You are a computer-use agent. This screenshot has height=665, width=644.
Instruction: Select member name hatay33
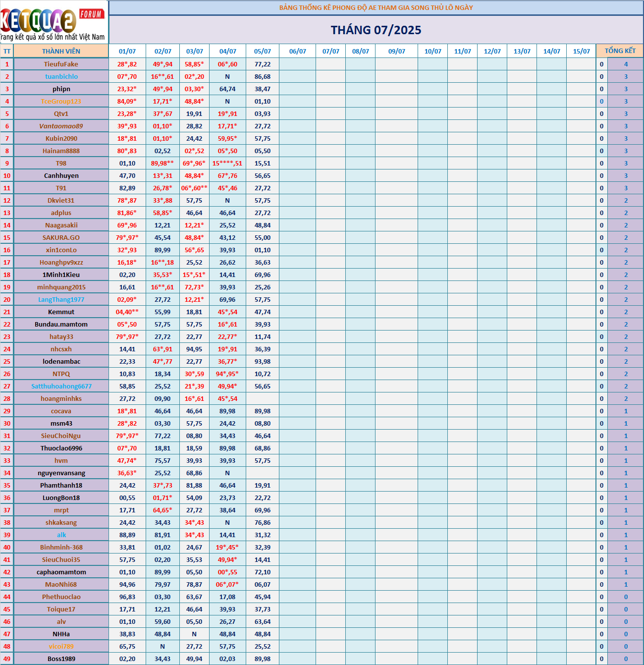pos(61,336)
